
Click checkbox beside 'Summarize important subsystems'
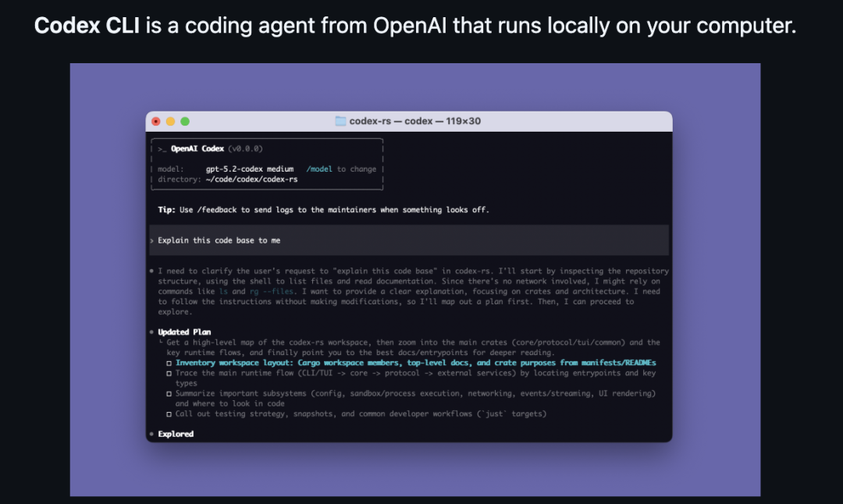169,394
